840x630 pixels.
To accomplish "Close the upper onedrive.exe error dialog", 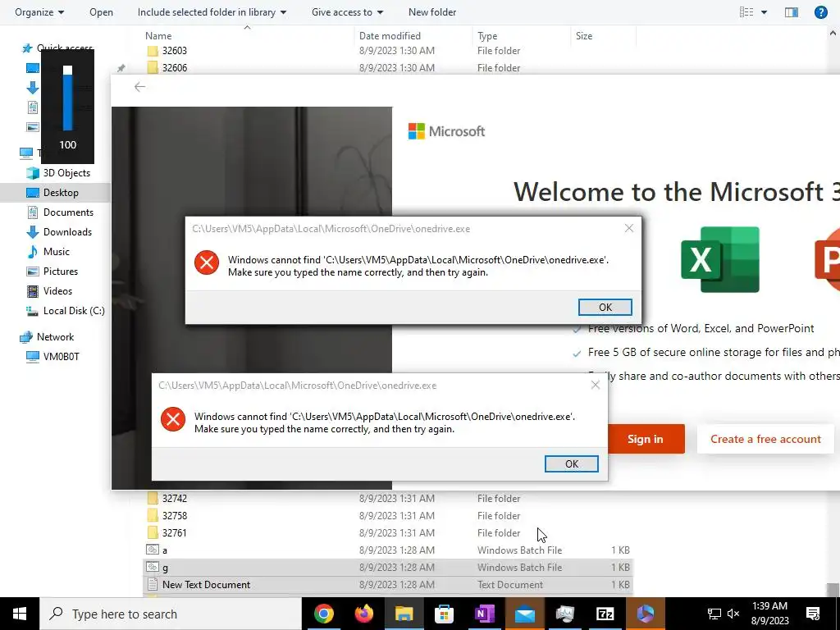I will pos(629,228).
